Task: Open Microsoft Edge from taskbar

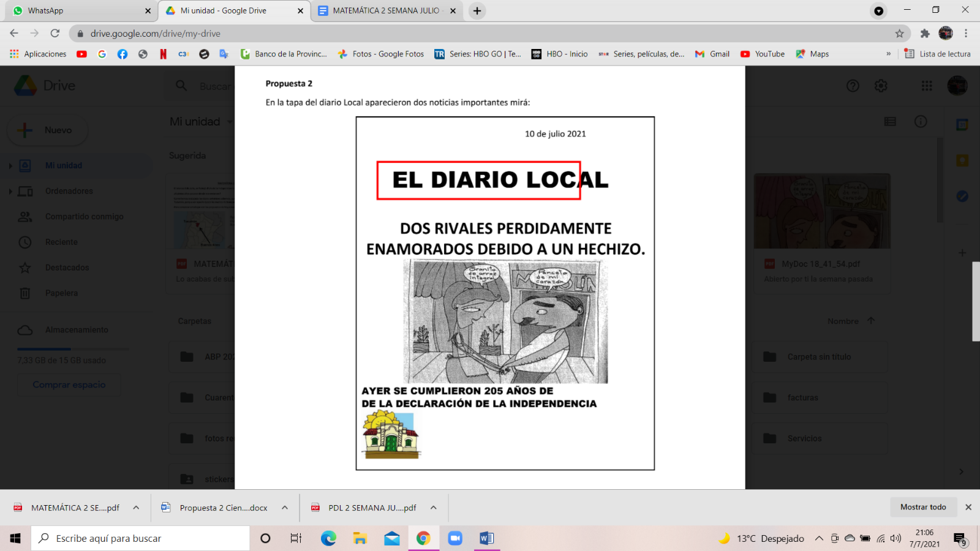Action: click(329, 538)
